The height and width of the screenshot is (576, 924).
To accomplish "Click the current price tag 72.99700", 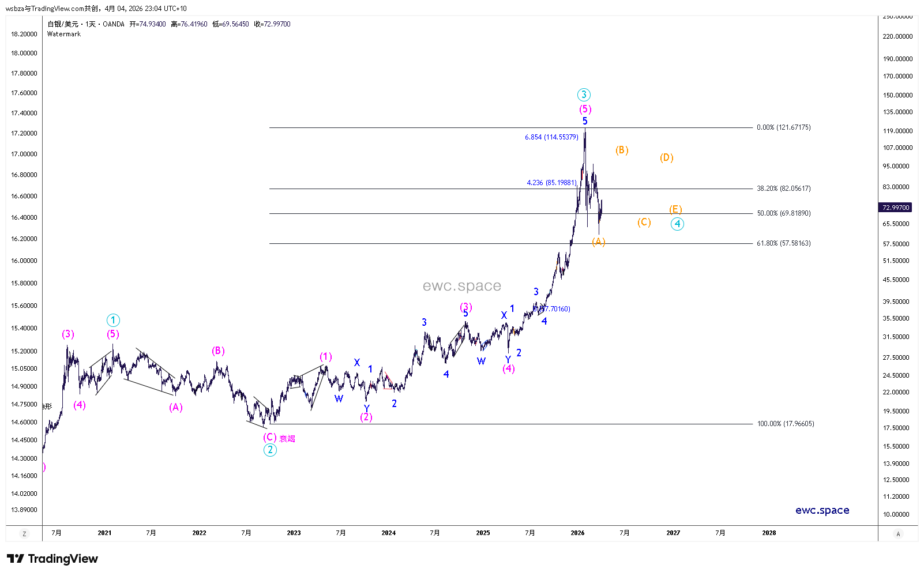I will point(895,208).
